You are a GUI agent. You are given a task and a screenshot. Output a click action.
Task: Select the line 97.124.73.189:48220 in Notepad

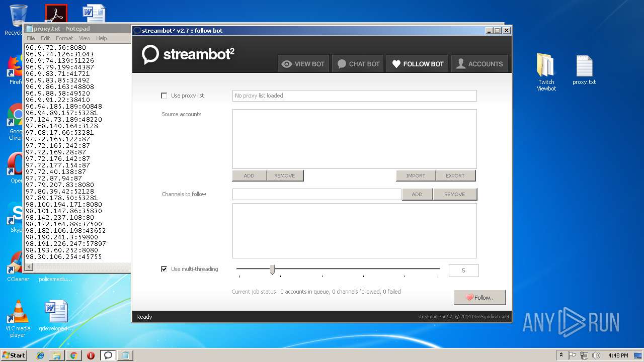tap(64, 119)
